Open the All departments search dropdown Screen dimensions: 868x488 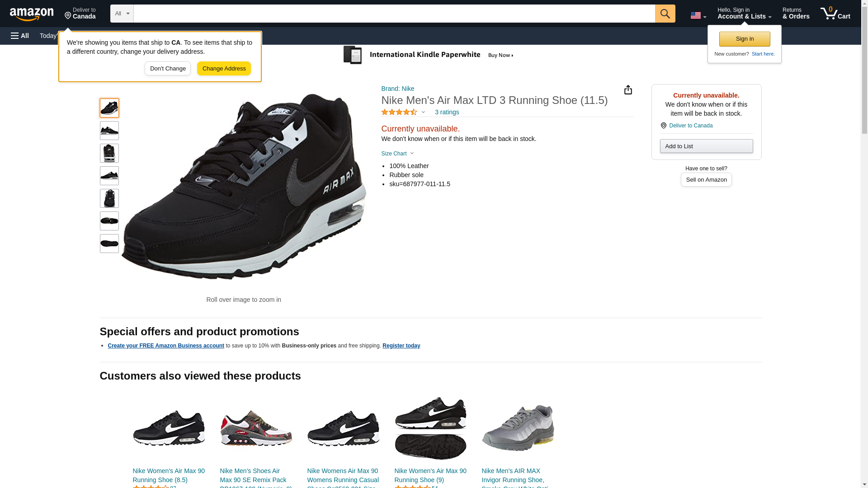click(122, 14)
